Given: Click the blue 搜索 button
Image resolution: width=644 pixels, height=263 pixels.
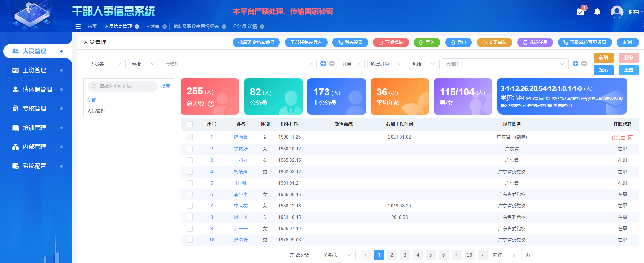Looking at the screenshot, I should 604,70.
